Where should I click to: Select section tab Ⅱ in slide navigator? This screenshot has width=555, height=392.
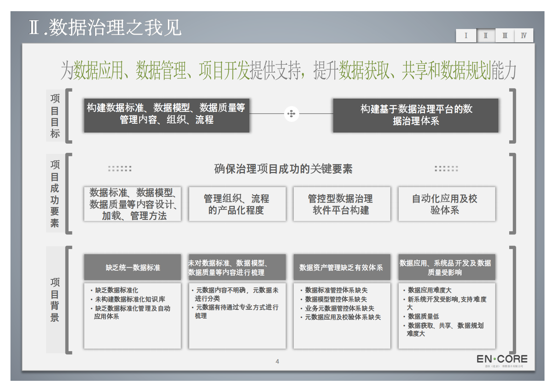click(486, 35)
